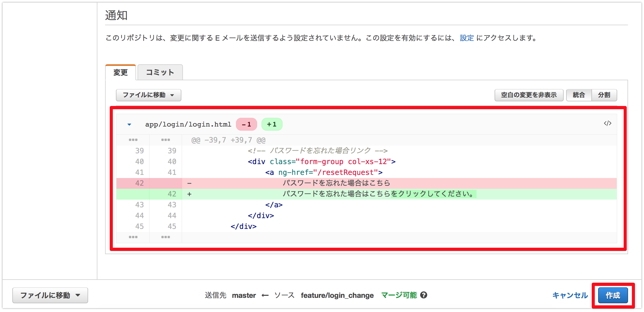This screenshot has width=644, height=312.
Task: Enable 空白の変更を非表示 option
Action: tap(529, 95)
